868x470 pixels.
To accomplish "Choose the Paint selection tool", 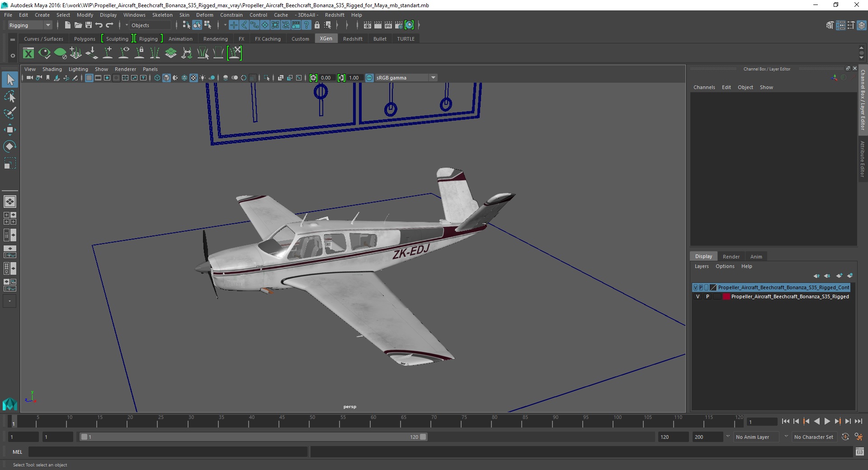I will (x=10, y=113).
